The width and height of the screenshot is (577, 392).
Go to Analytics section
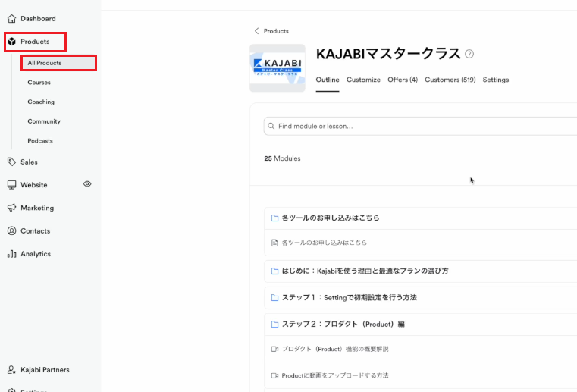36,254
